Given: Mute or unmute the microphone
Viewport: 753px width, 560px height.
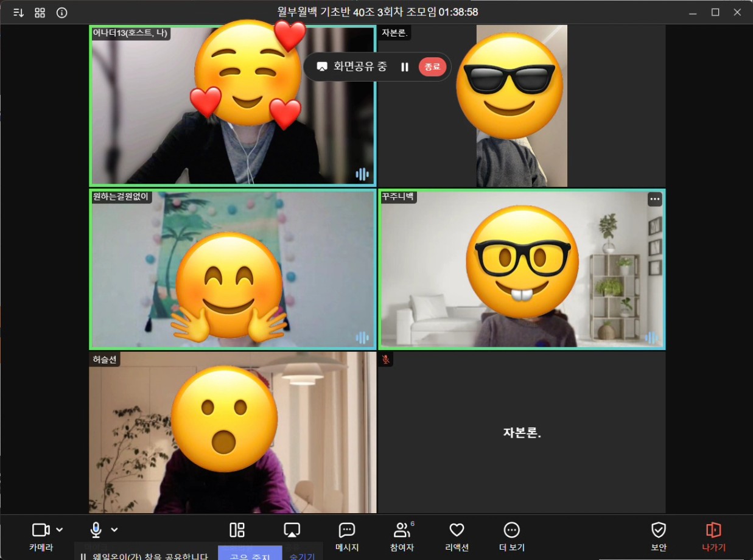Looking at the screenshot, I should click(96, 530).
